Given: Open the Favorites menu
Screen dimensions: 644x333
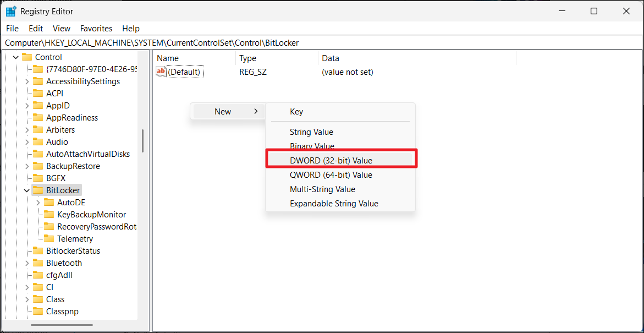Looking at the screenshot, I should coord(96,29).
